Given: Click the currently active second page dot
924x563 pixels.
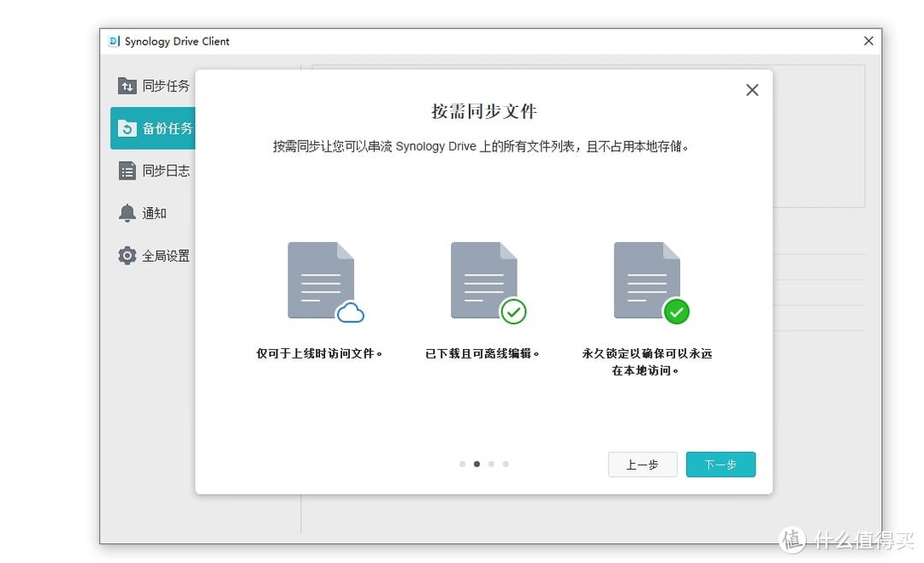Looking at the screenshot, I should point(477,464).
